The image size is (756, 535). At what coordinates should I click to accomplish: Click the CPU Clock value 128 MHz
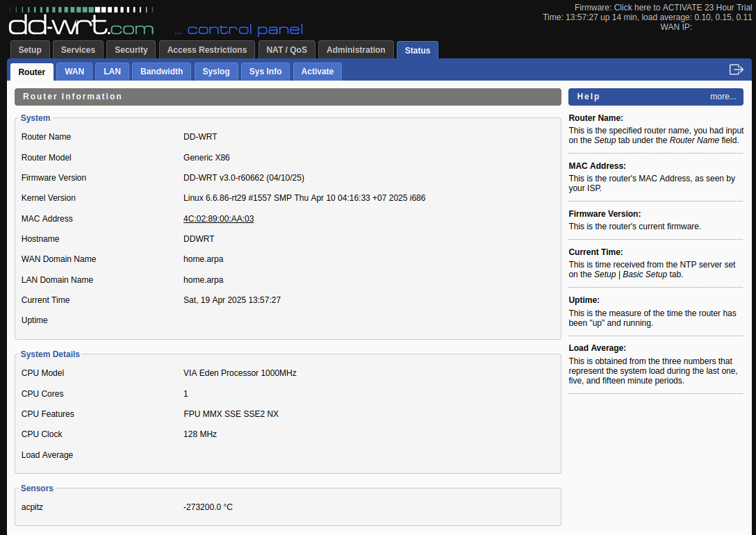pos(199,434)
